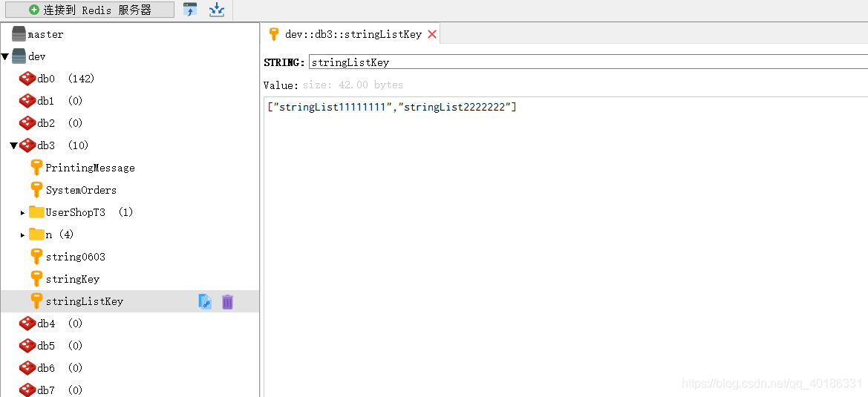Click inside the value text area

pyautogui.click(x=566, y=246)
